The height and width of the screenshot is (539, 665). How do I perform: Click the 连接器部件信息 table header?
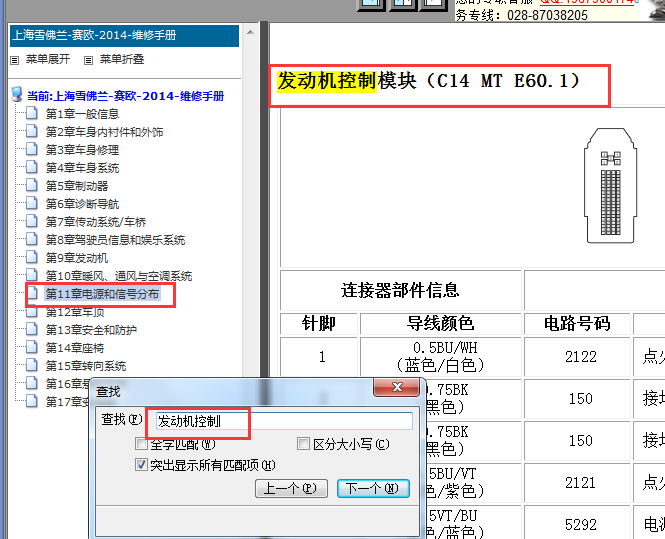[x=400, y=290]
